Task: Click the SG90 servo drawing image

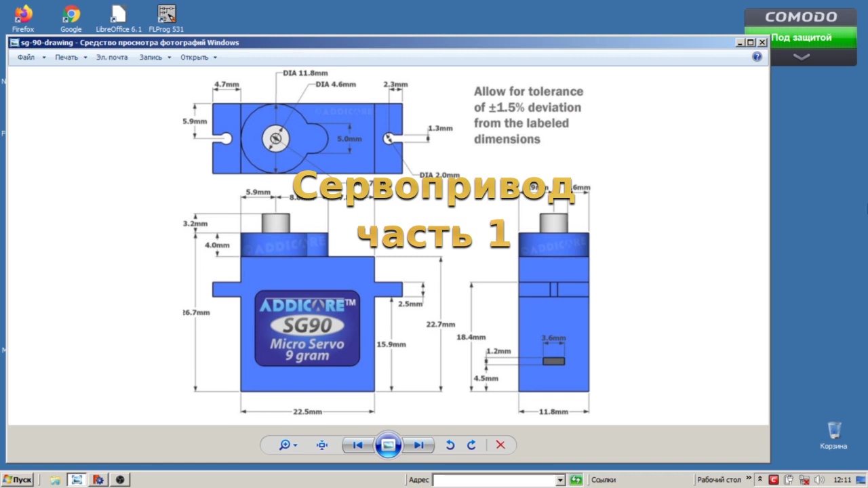Action: [x=387, y=244]
